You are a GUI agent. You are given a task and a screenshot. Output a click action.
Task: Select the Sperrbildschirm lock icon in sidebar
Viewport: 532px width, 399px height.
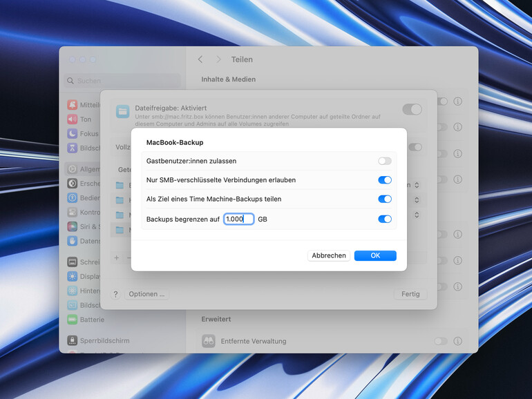pos(72,340)
